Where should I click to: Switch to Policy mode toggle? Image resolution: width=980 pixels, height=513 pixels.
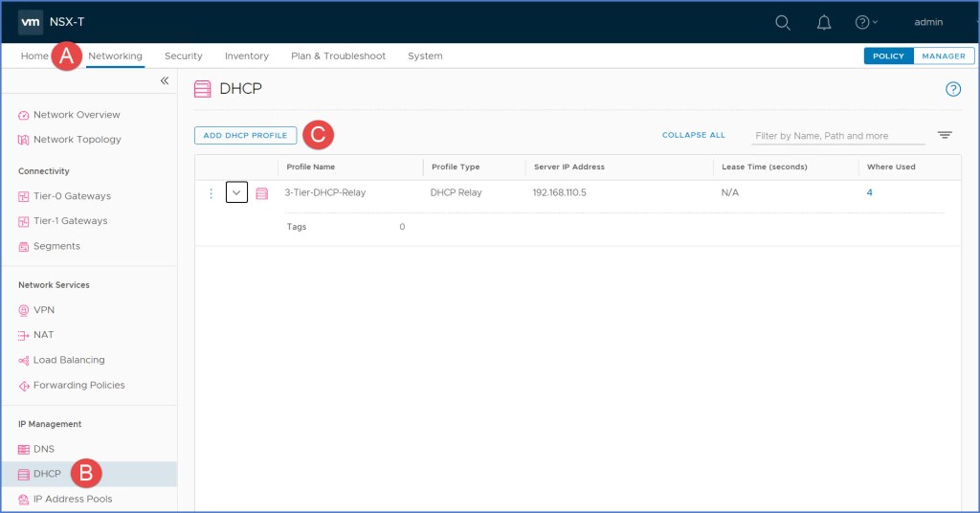(887, 56)
